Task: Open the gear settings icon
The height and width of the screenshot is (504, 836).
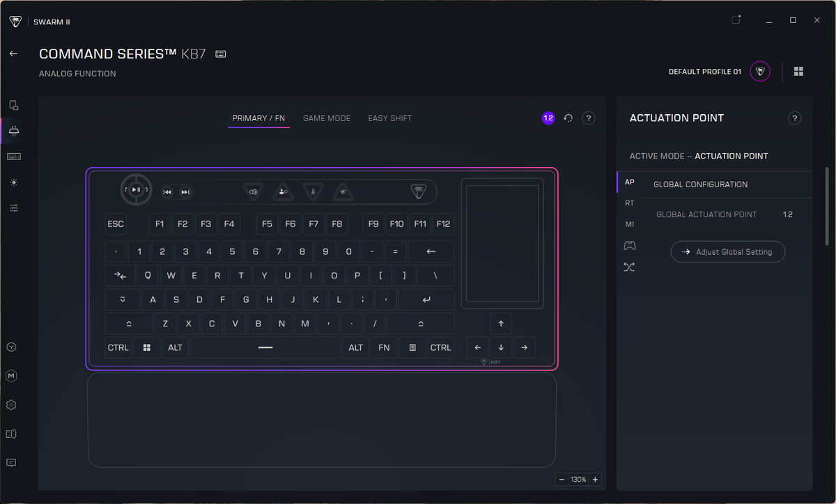Action: 11,405
